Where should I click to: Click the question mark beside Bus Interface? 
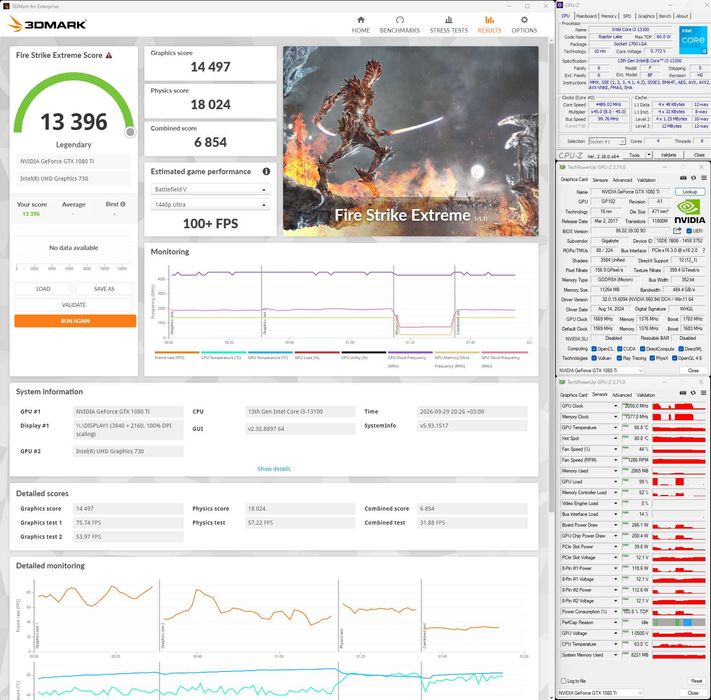click(703, 250)
